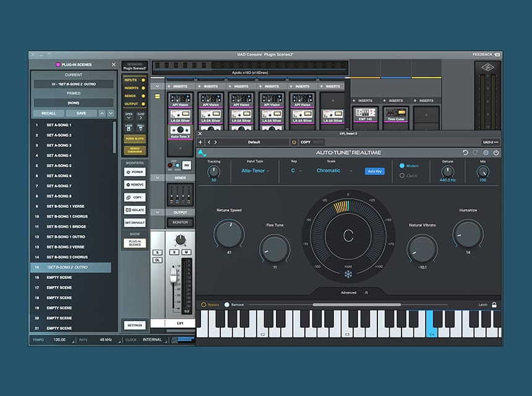This screenshot has width=532, height=396.
Task: Select the Auto-Tune X insert slot
Action: 180,132
